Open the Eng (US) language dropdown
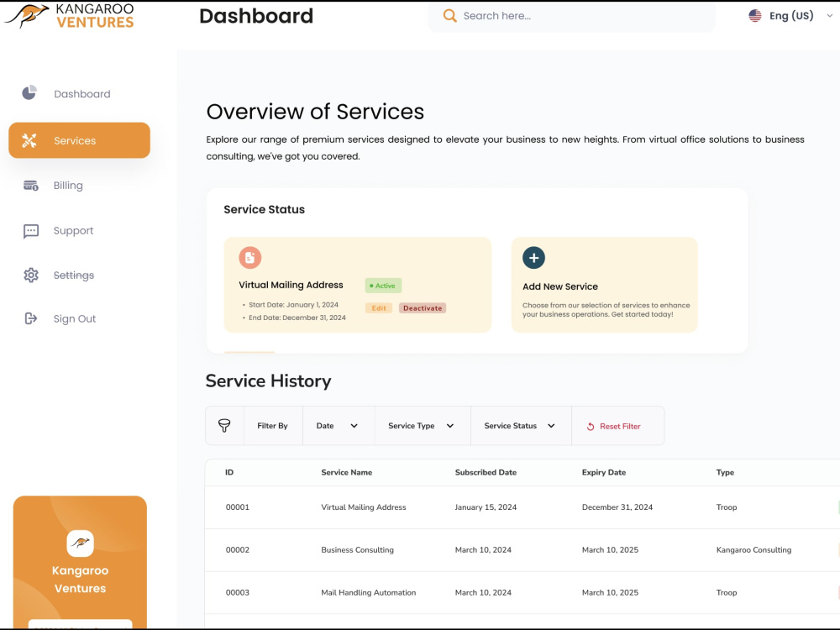 coord(790,15)
